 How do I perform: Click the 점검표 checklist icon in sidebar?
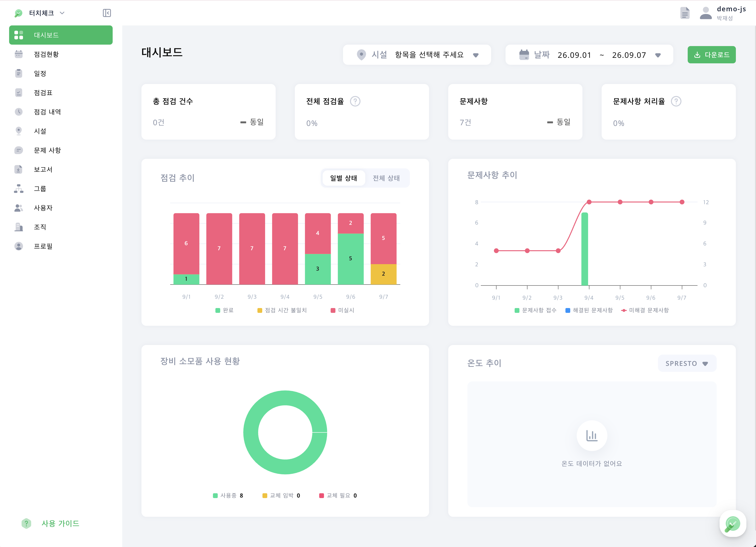click(x=19, y=92)
